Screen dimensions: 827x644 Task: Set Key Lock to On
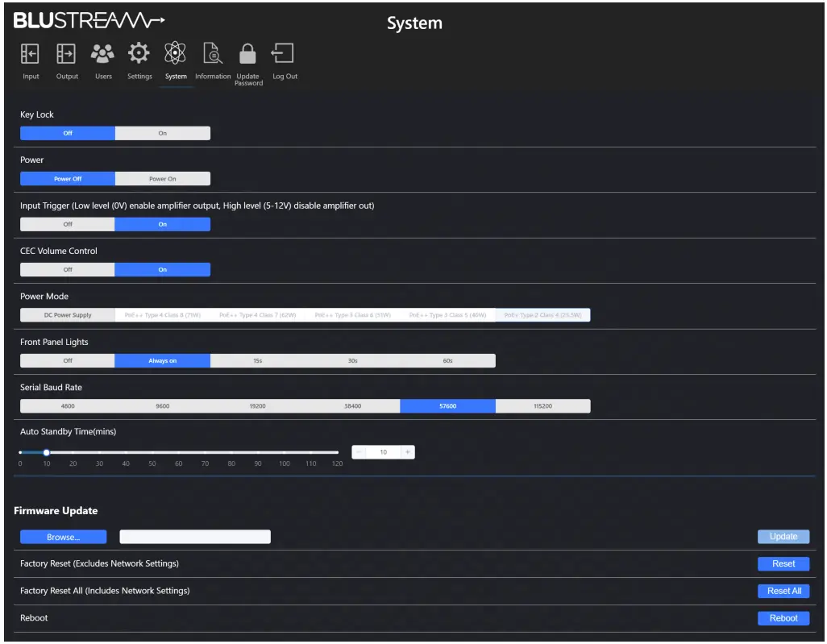pyautogui.click(x=163, y=133)
